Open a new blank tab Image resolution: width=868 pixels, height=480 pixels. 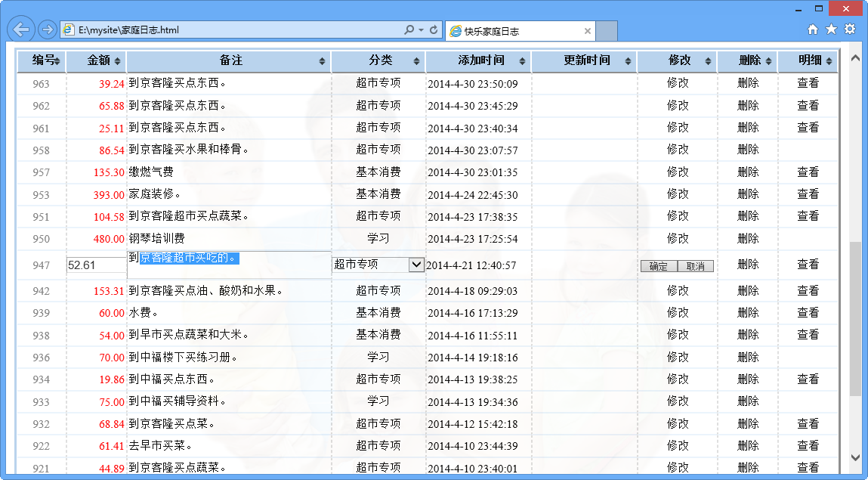tap(607, 31)
